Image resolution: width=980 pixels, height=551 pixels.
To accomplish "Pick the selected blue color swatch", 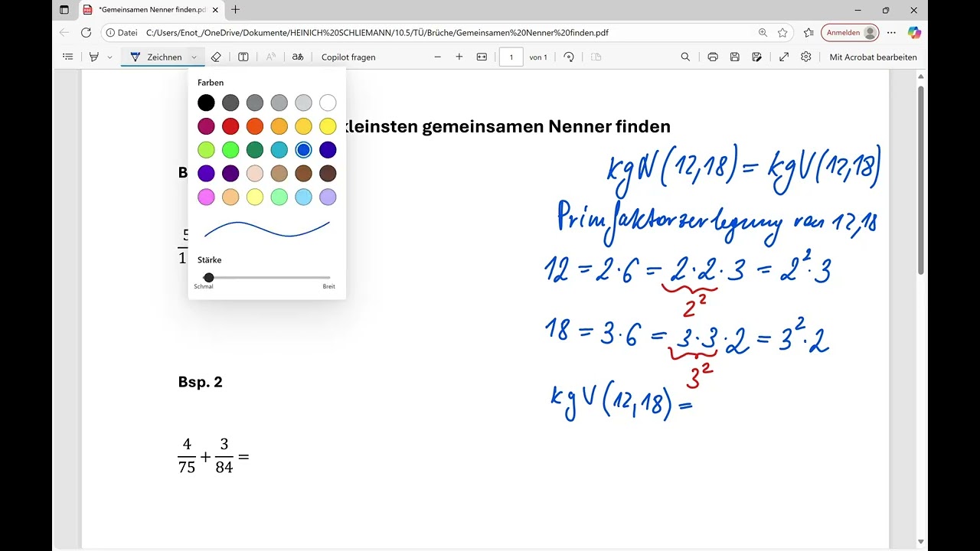I will [304, 150].
